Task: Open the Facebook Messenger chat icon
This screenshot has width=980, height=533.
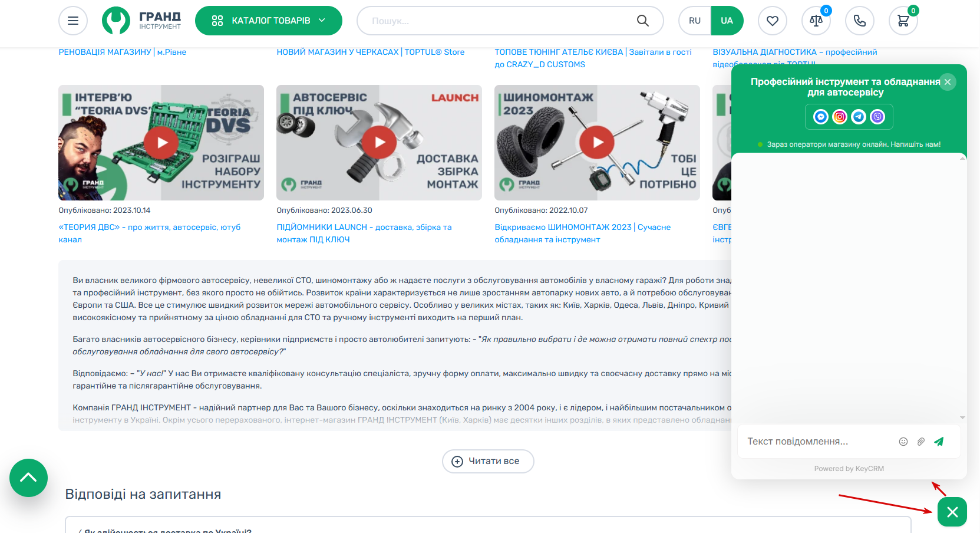Action: pos(821,117)
